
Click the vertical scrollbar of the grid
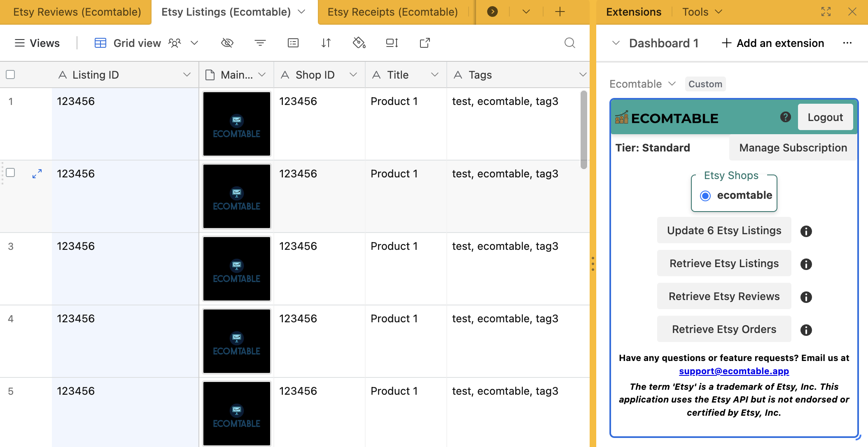pos(583,130)
